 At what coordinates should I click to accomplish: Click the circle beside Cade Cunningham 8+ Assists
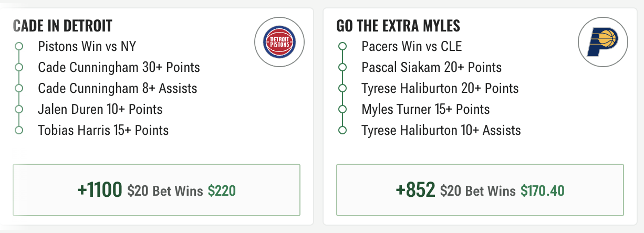click(x=19, y=88)
